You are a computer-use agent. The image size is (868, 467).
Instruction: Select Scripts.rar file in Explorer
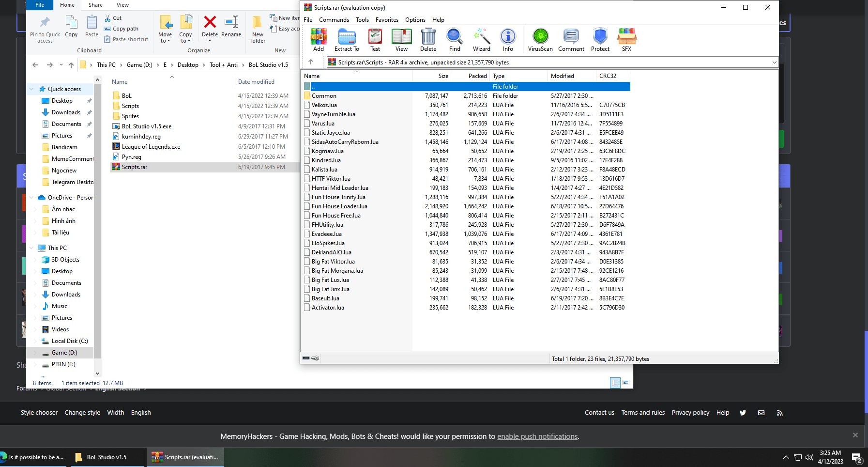pos(205,167)
